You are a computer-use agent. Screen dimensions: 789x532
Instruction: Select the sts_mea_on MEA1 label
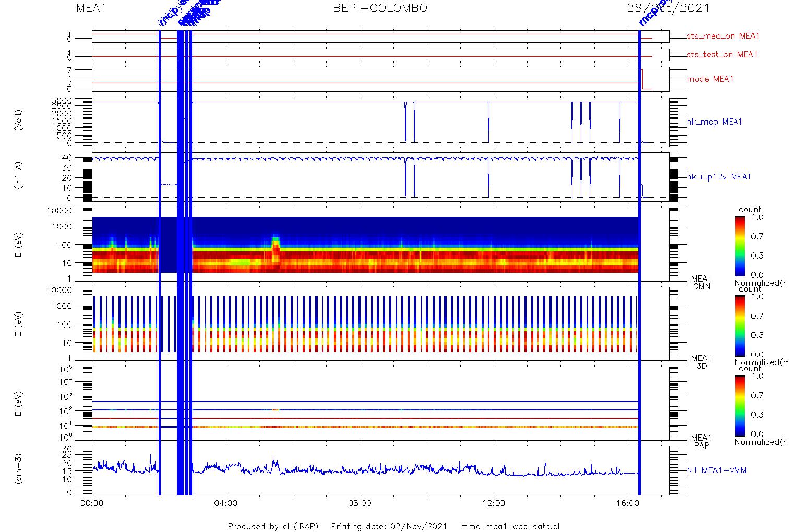pyautogui.click(x=723, y=36)
